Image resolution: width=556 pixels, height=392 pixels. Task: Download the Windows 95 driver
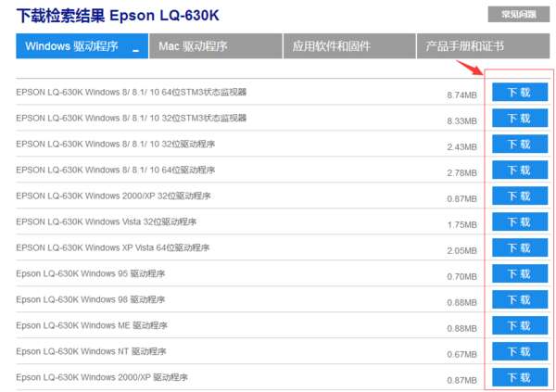pyautogui.click(x=520, y=274)
